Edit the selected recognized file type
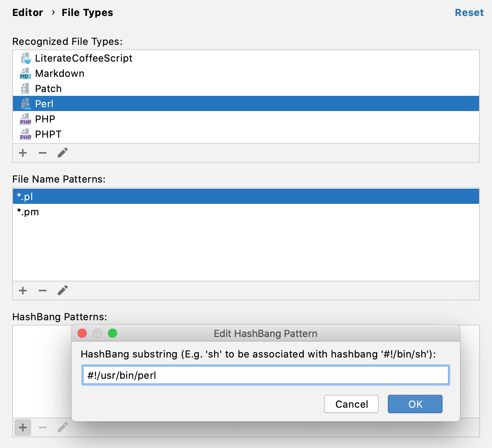The height and width of the screenshot is (448, 492). [x=63, y=153]
